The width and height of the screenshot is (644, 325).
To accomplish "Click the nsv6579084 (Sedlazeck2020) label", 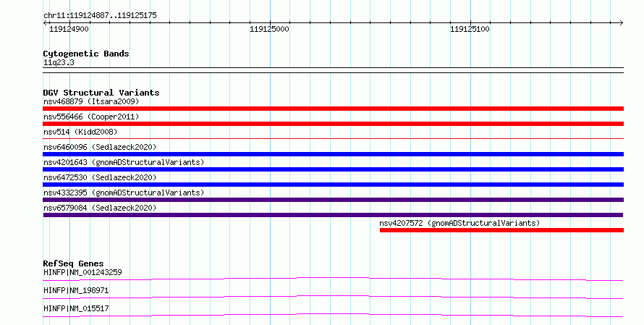I will tap(100, 208).
